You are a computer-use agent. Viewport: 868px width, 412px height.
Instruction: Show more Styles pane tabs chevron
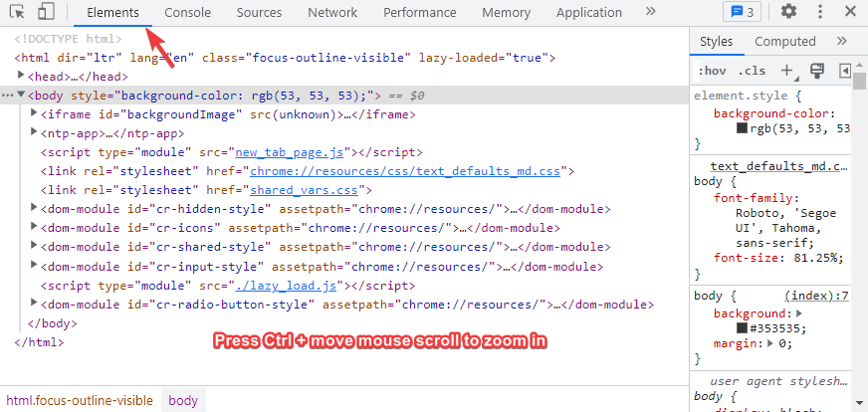point(841,41)
